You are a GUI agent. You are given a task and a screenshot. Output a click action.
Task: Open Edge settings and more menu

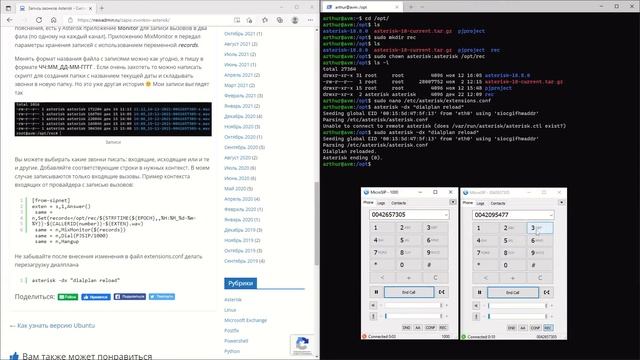[311, 20]
